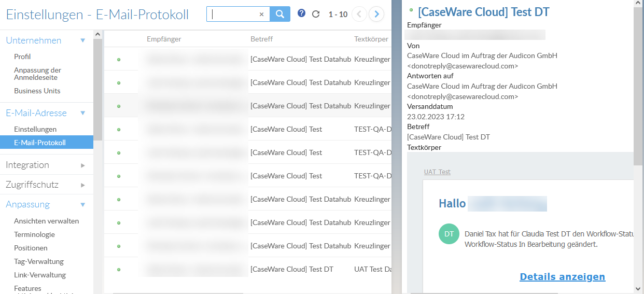Click 'UAT Test Da' text body cell
Viewport: 644px width, 294px height.
point(373,269)
